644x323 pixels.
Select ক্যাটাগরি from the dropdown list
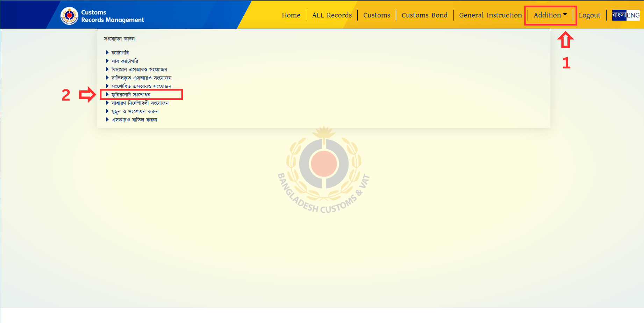coord(120,53)
